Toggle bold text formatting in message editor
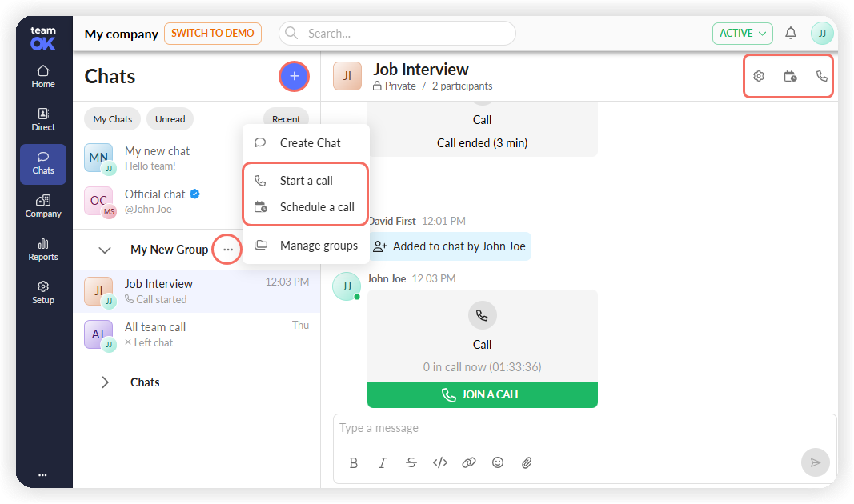The image size is (854, 504). pyautogui.click(x=354, y=462)
